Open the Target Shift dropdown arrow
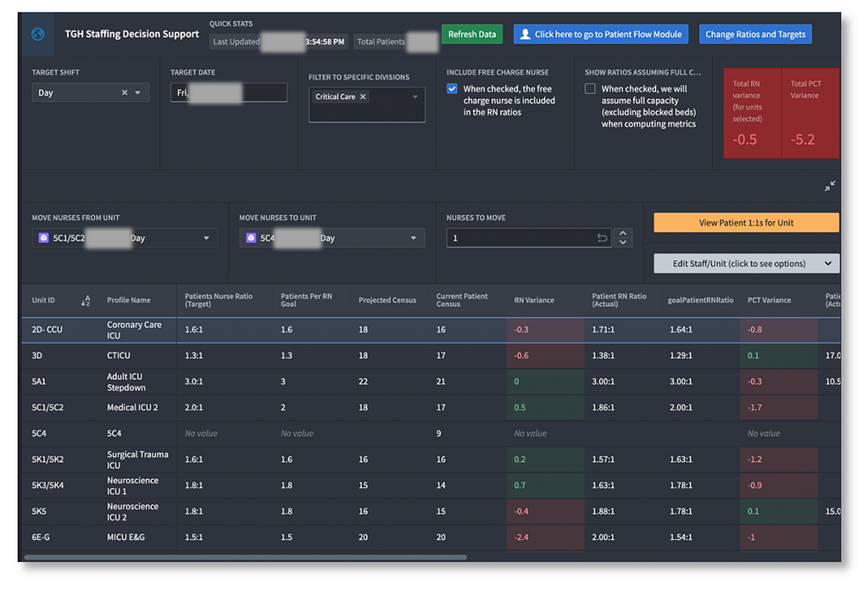The width and height of the screenshot is (868, 590). (138, 92)
